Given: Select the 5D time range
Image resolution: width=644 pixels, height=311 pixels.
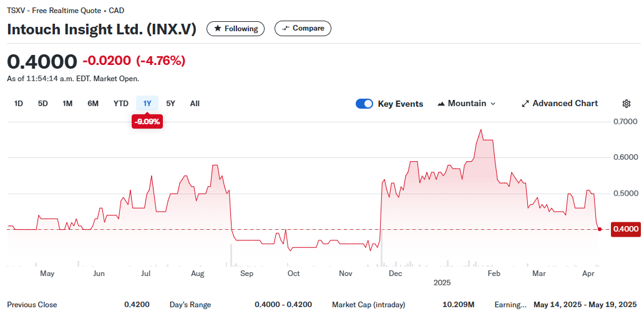Looking at the screenshot, I should (x=42, y=104).
